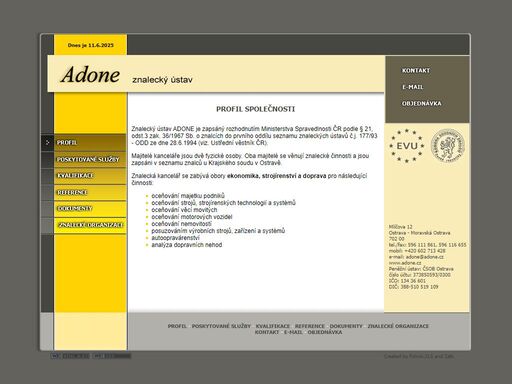Click footer link ZNALECKÉ ORGANIZACE

pos(398,326)
